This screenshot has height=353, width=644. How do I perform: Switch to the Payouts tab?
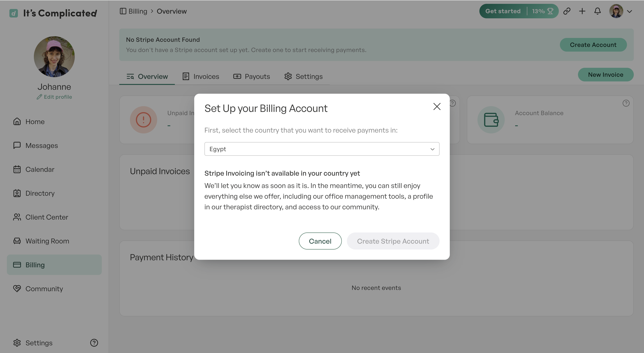coord(252,76)
